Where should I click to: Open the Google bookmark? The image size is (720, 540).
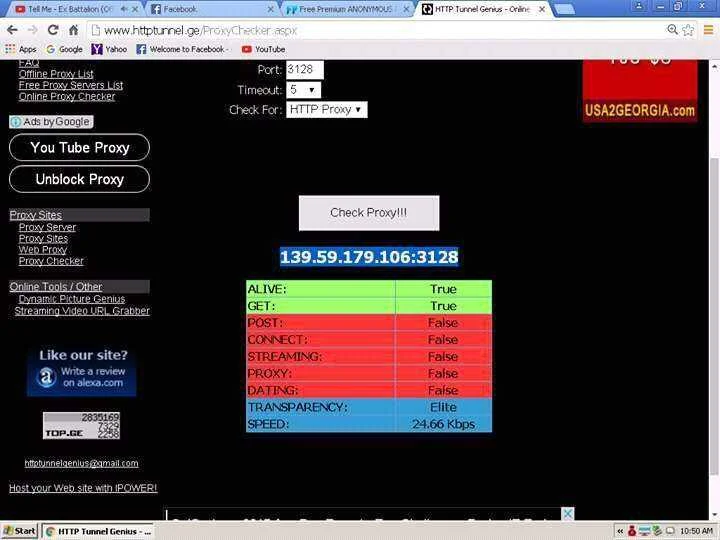64,49
